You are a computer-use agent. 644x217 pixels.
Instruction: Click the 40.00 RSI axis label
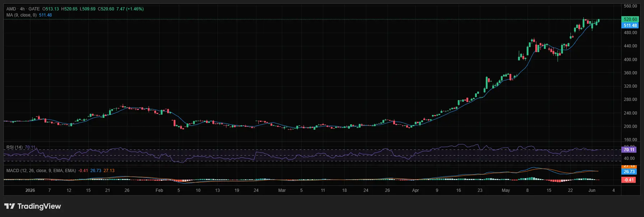click(x=629, y=158)
